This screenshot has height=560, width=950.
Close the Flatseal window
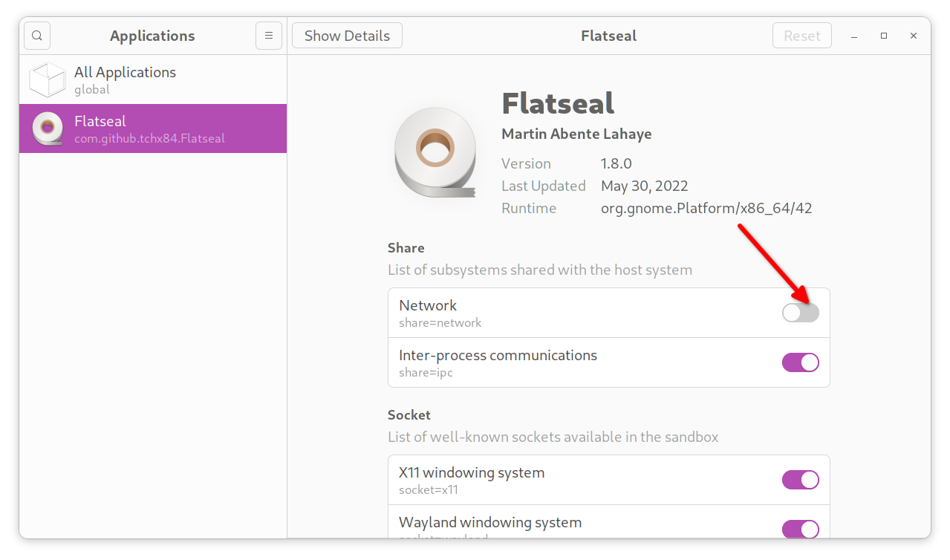pyautogui.click(x=914, y=36)
